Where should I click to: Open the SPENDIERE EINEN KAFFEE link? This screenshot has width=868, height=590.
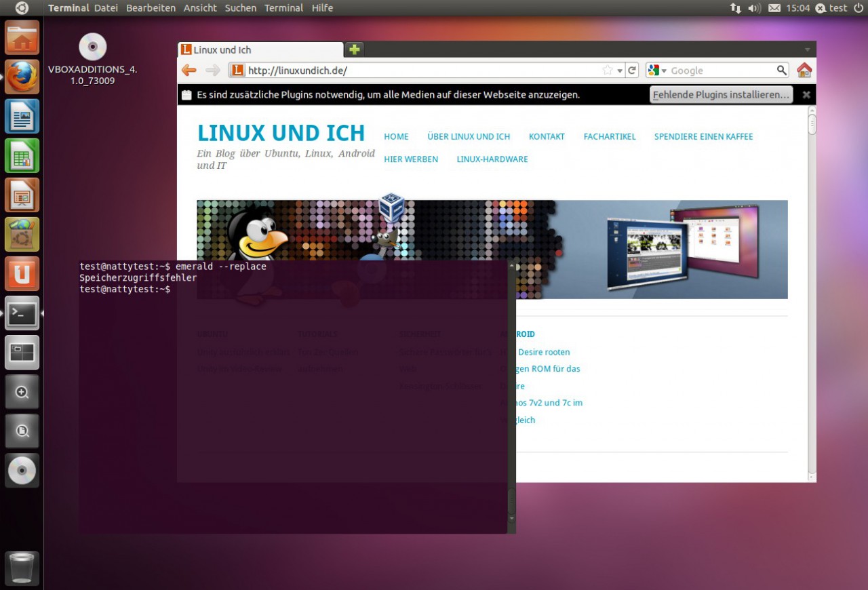[703, 136]
